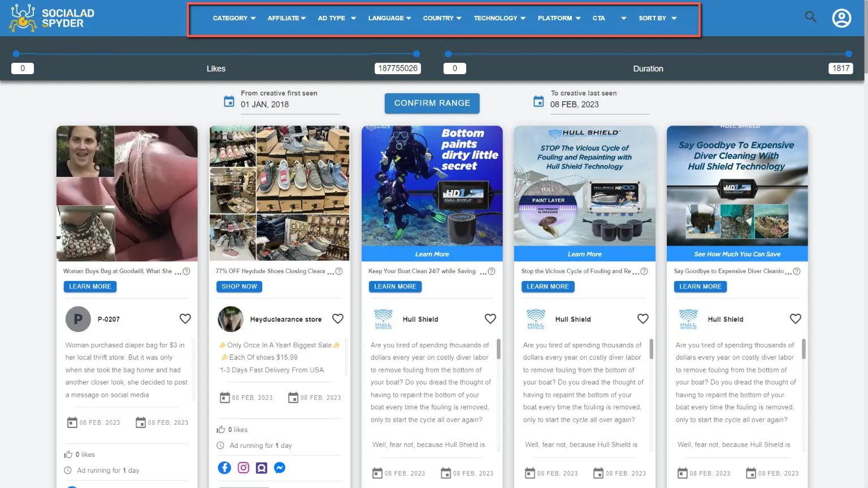
Task: Click help icon next to Woman Buys Bag title
Action: (186, 271)
